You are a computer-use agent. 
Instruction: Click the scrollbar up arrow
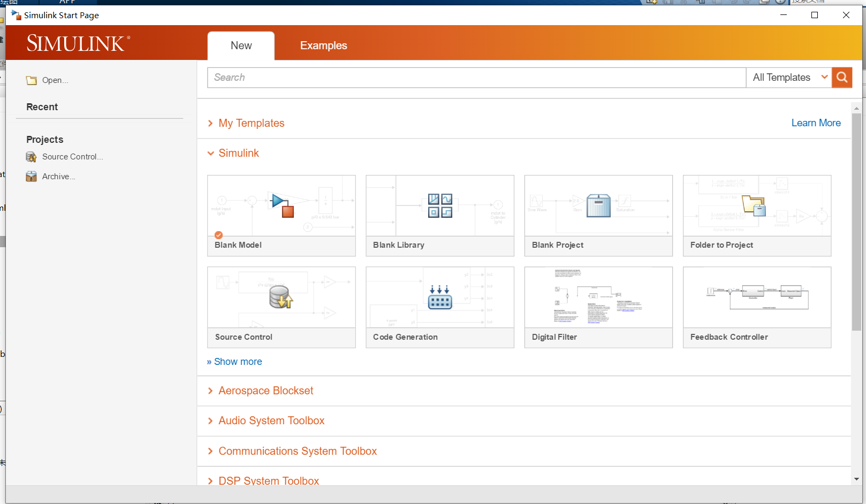coord(856,108)
